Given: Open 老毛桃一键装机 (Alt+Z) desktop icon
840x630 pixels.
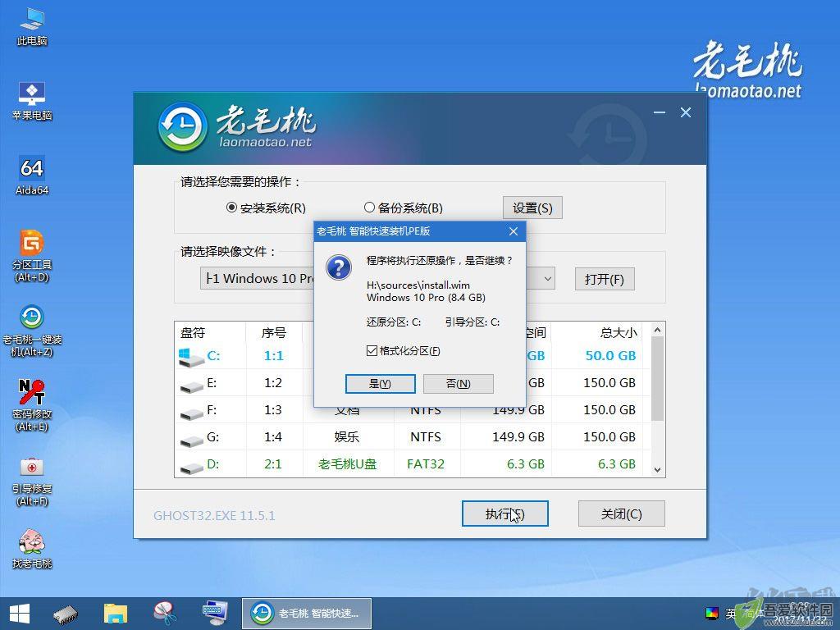Looking at the screenshot, I should [32, 331].
